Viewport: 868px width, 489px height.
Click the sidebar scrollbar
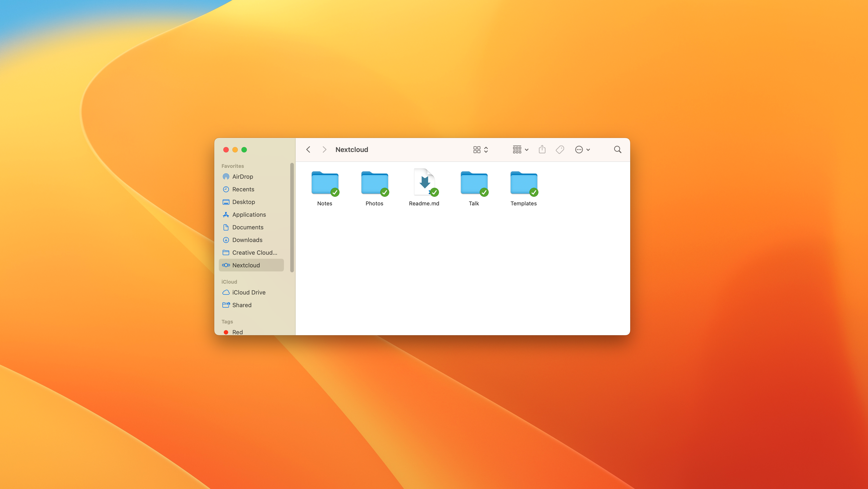tap(292, 218)
